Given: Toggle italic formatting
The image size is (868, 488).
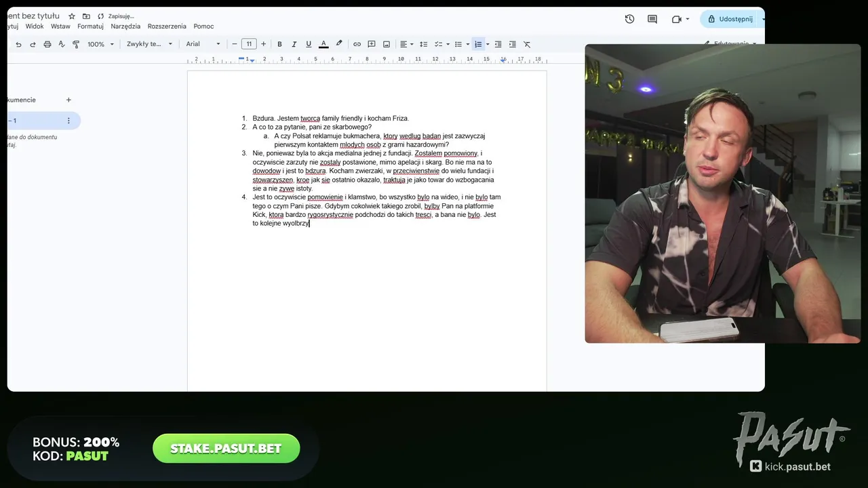Looking at the screenshot, I should click(294, 44).
